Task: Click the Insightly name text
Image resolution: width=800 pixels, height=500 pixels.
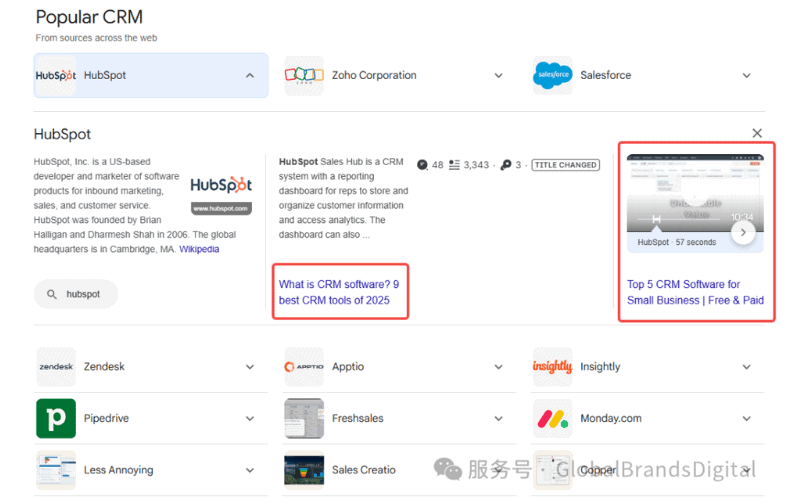Action: (x=600, y=367)
